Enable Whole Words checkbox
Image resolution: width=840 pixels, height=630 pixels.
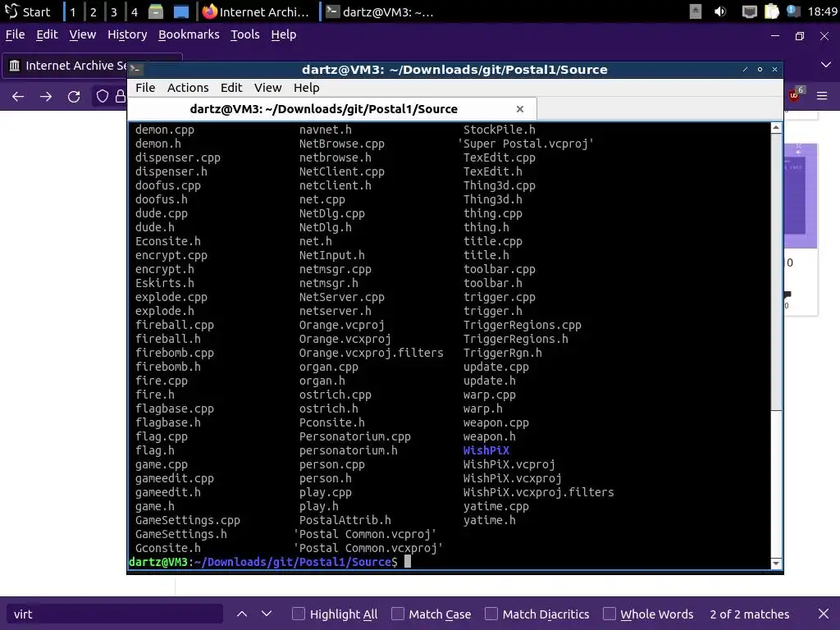pyautogui.click(x=609, y=614)
